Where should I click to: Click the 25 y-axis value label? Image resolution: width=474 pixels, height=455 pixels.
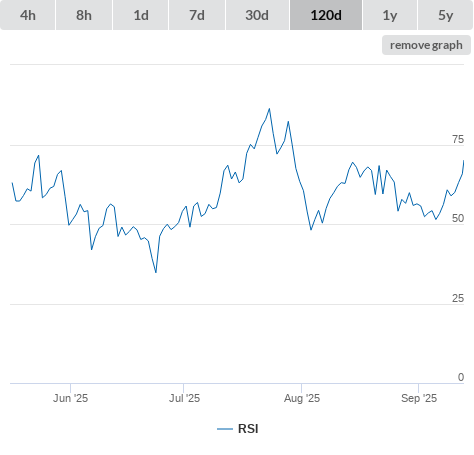click(458, 298)
